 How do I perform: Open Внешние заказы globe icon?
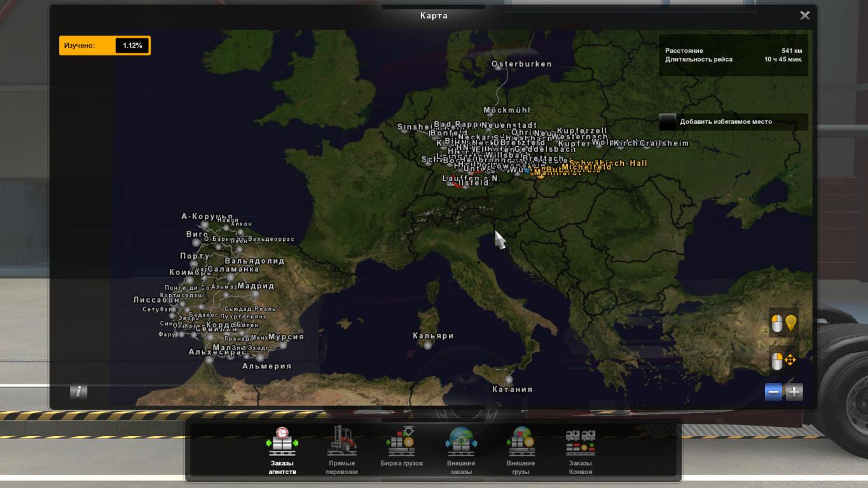click(461, 441)
